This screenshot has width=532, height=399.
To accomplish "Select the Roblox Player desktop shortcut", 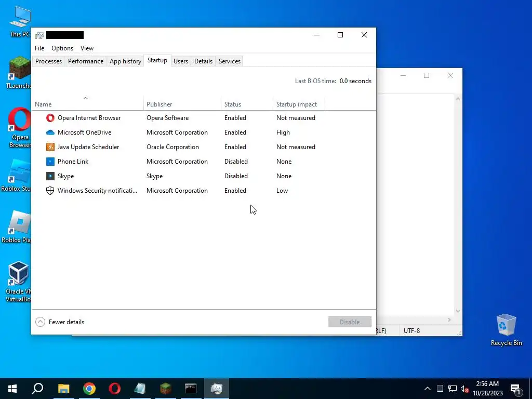I will (x=16, y=227).
